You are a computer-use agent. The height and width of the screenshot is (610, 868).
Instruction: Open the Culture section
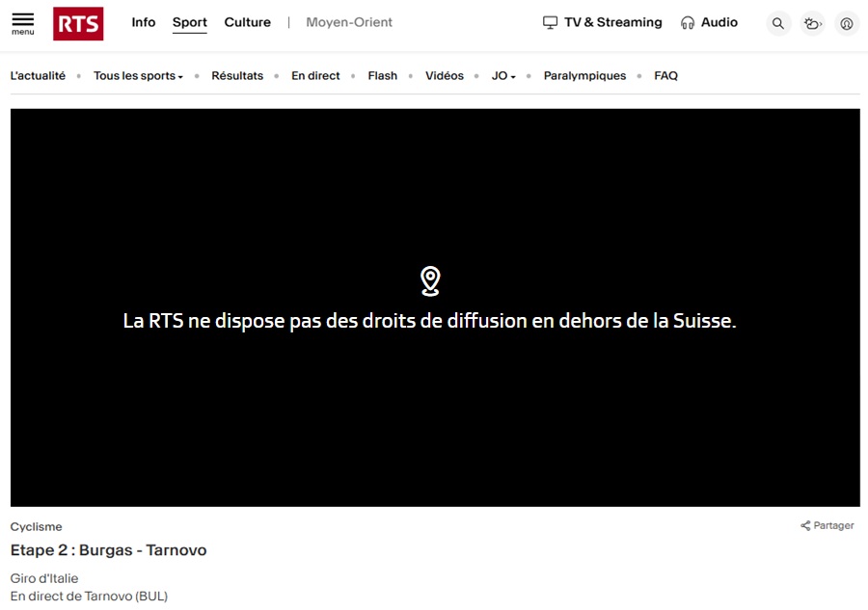click(x=248, y=22)
